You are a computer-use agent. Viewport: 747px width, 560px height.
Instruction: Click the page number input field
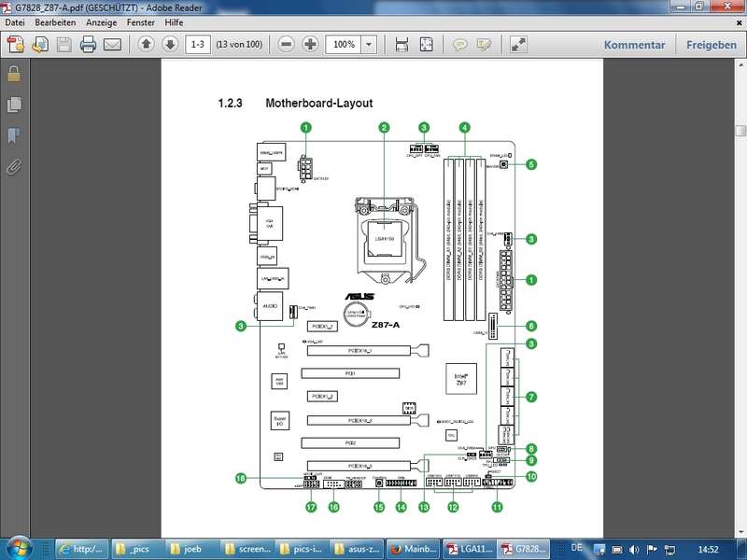197,44
